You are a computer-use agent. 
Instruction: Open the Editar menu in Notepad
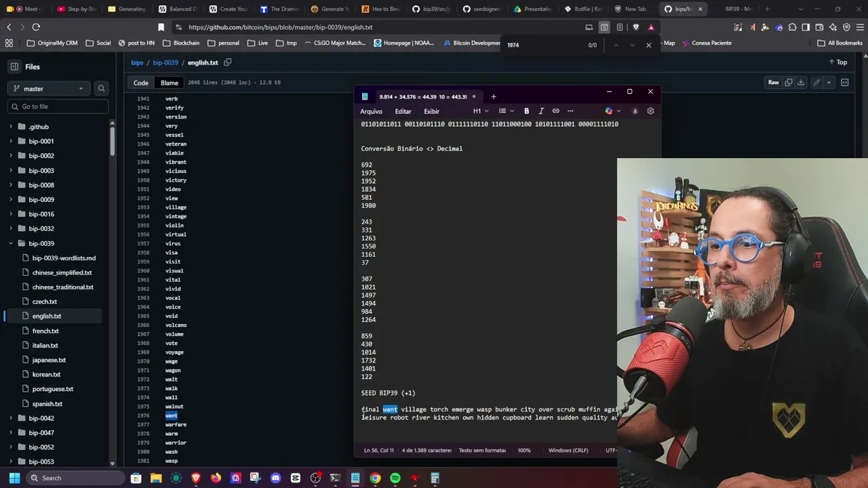pos(403,111)
